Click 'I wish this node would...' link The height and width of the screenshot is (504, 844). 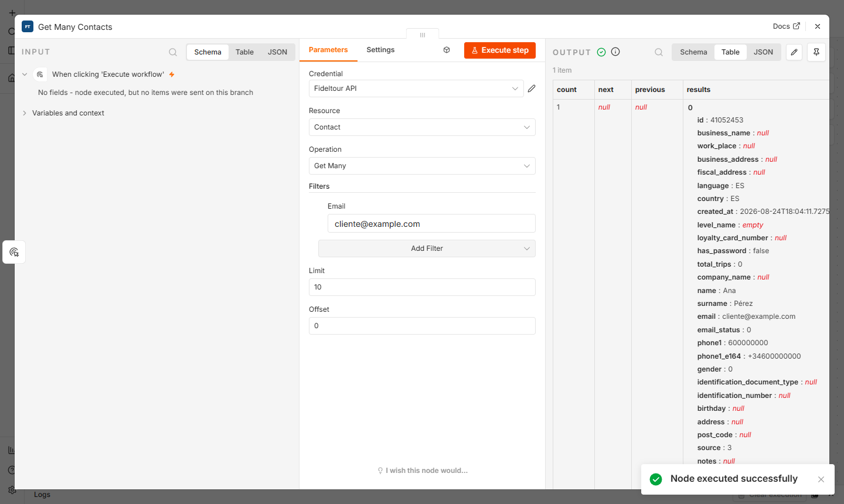click(423, 471)
